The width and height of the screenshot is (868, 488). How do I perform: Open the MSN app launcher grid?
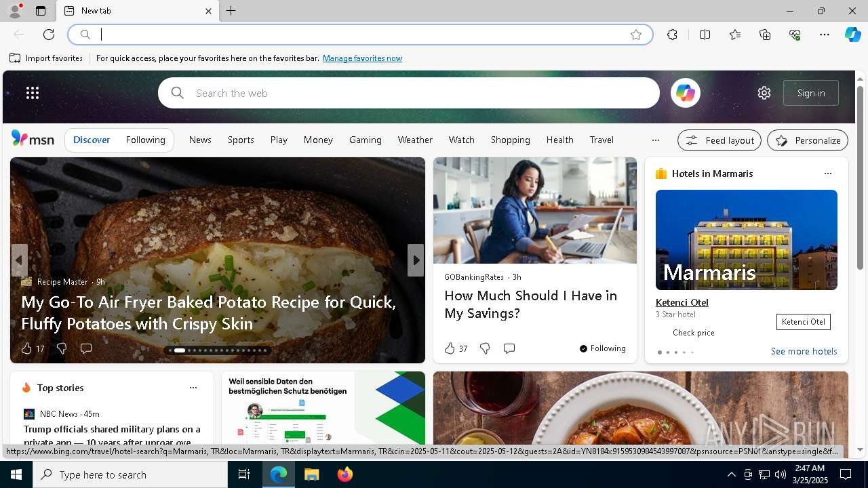click(33, 93)
